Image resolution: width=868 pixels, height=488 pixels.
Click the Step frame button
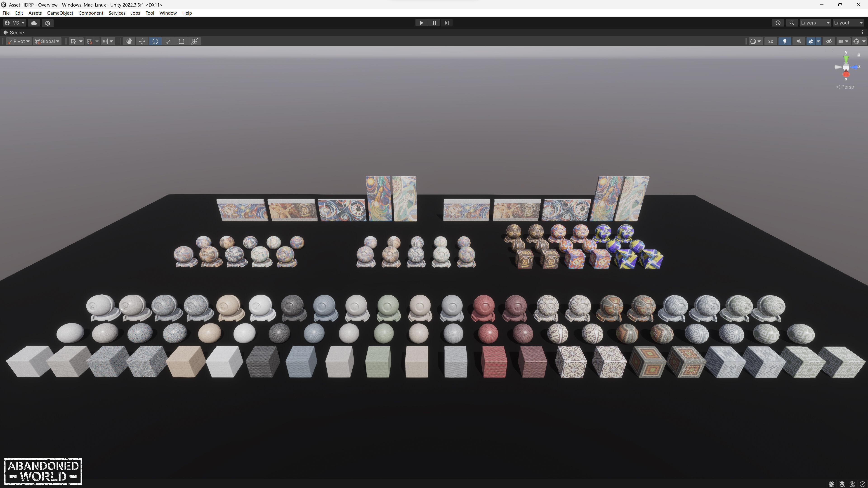click(x=446, y=23)
